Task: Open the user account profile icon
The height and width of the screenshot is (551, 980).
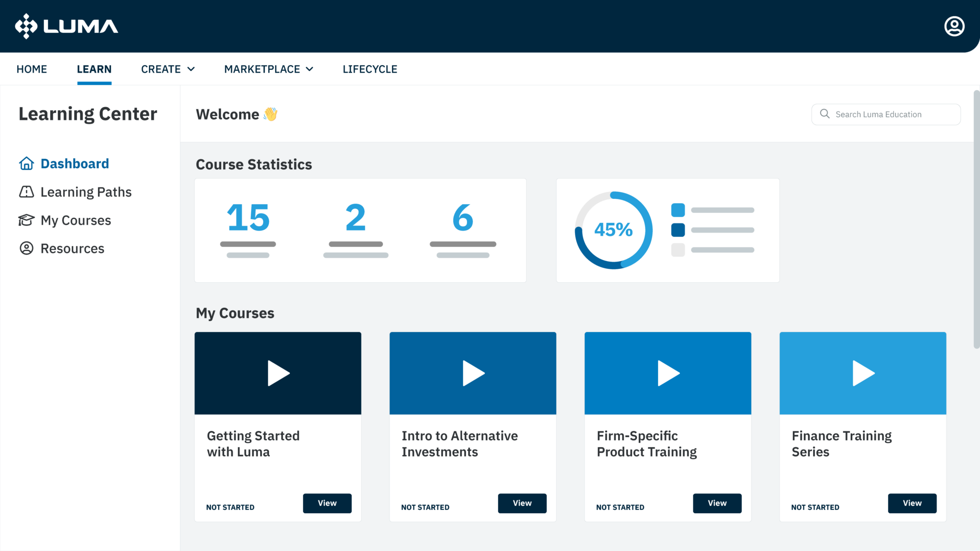Action: [954, 26]
